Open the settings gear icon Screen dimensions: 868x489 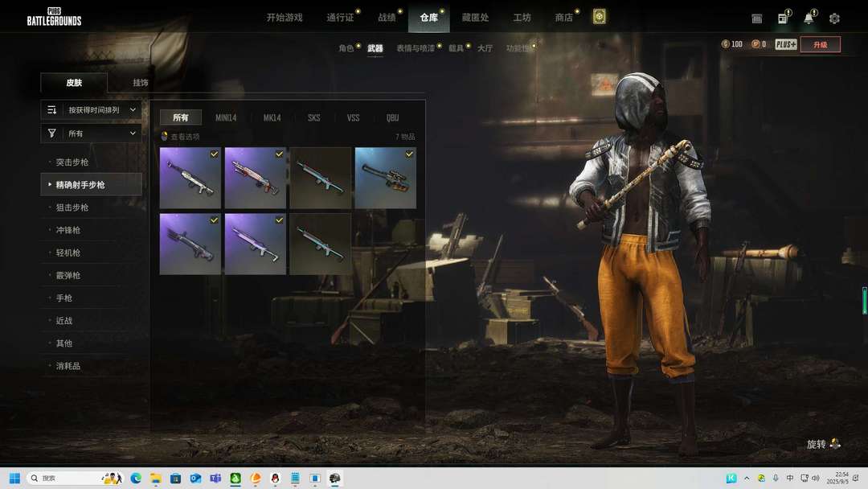point(834,18)
